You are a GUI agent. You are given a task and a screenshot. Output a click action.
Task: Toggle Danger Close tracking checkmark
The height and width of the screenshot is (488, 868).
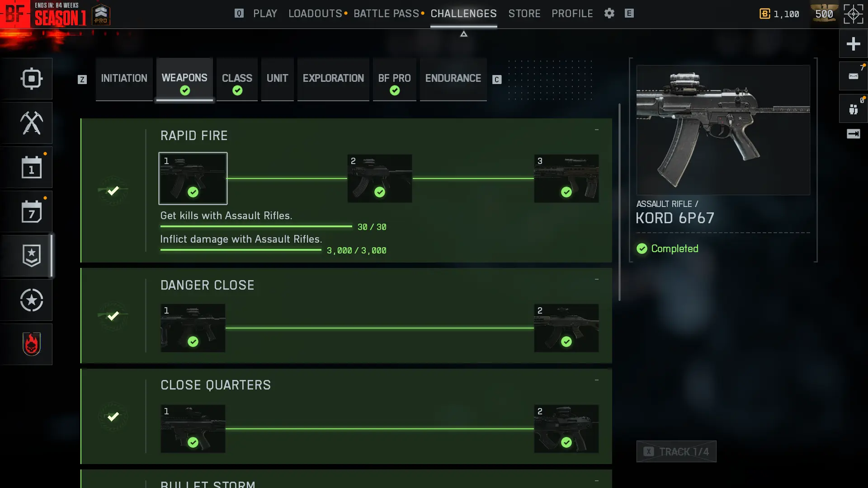113,315
